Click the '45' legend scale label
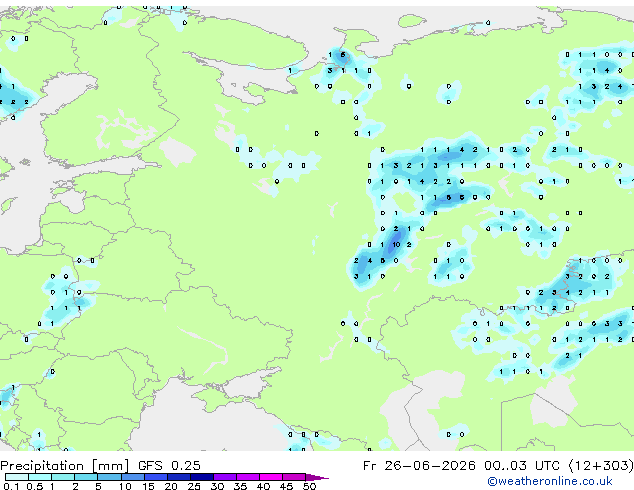The image size is (634, 490). point(286,486)
